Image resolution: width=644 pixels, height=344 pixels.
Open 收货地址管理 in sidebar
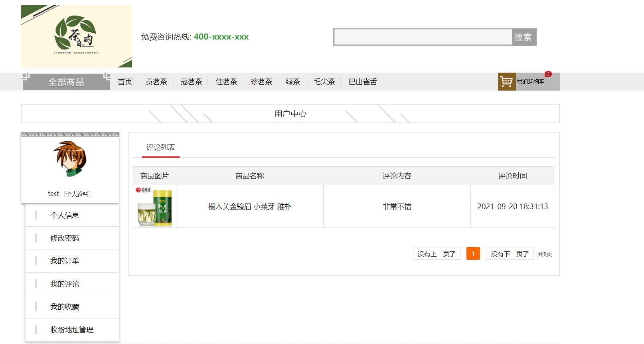[x=72, y=330]
